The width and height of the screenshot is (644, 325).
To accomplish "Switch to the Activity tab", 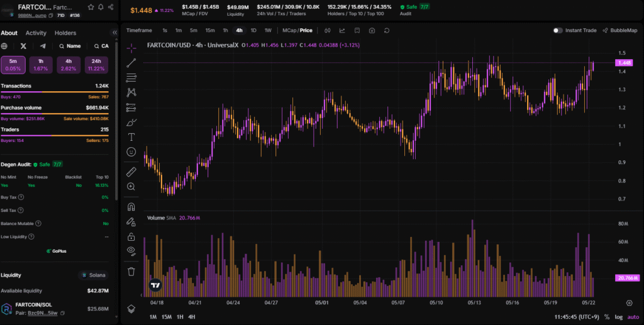I will point(36,33).
